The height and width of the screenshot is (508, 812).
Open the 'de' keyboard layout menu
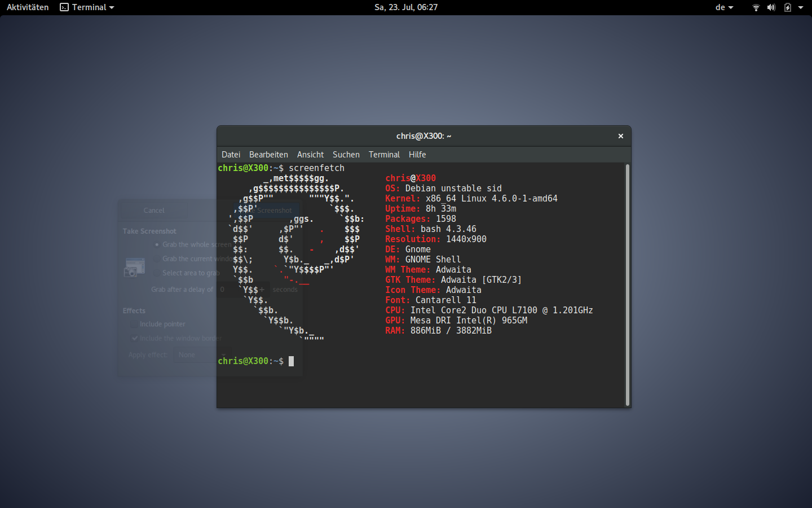(x=724, y=7)
